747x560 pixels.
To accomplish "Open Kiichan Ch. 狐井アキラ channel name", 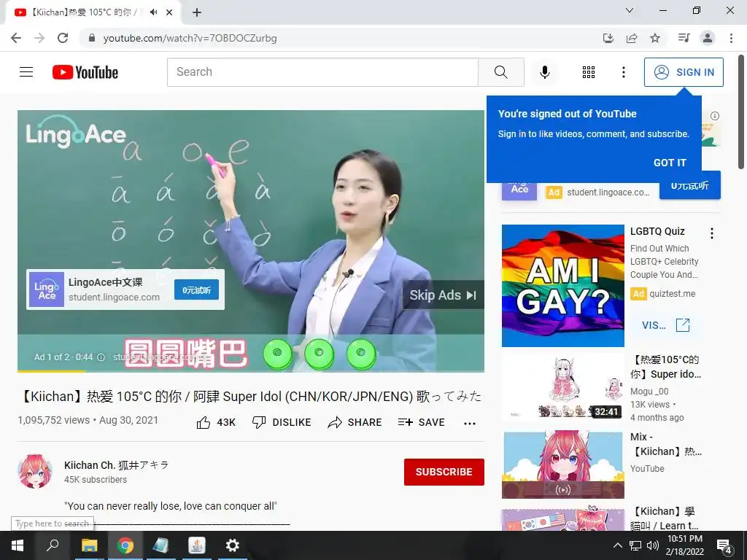I will tap(116, 465).
